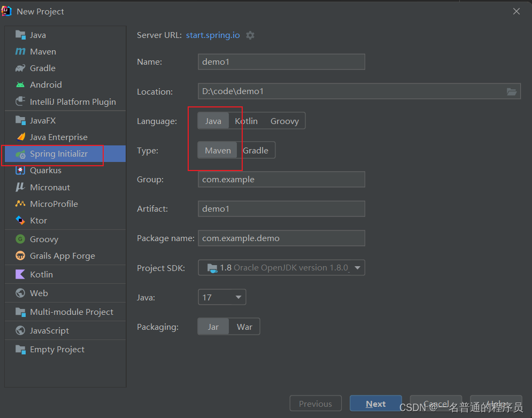Select JavaScript label in list
The image size is (532, 418).
click(x=49, y=330)
